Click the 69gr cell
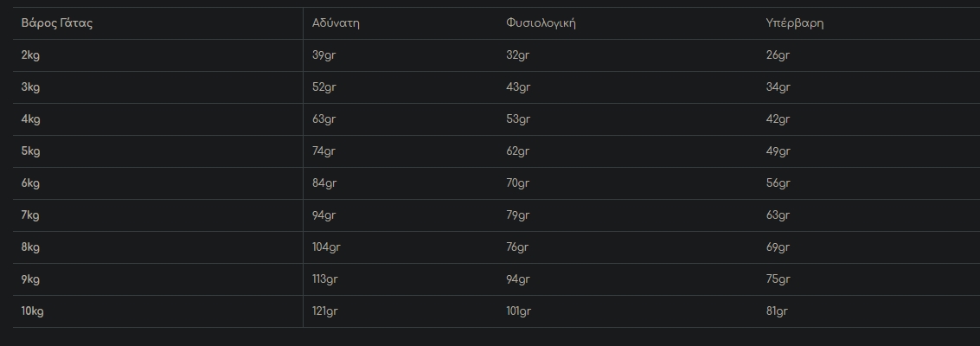Image resolution: width=980 pixels, height=346 pixels. click(x=778, y=247)
